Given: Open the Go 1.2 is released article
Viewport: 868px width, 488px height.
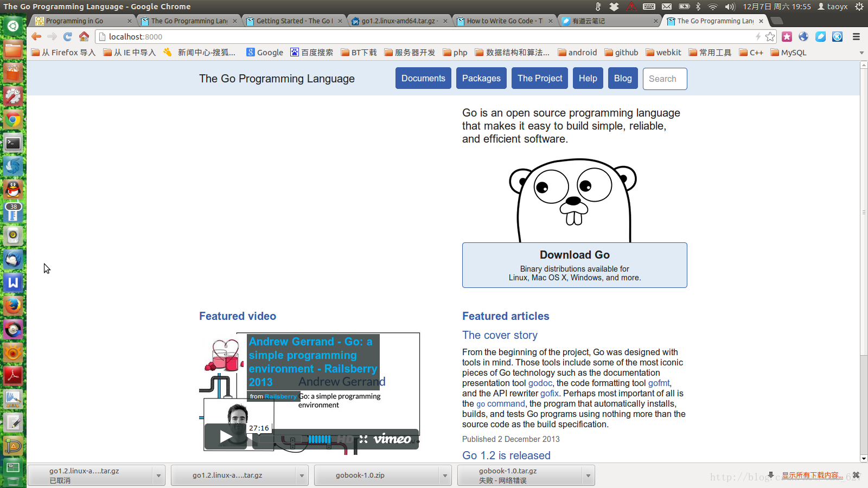Looking at the screenshot, I should point(506,455).
